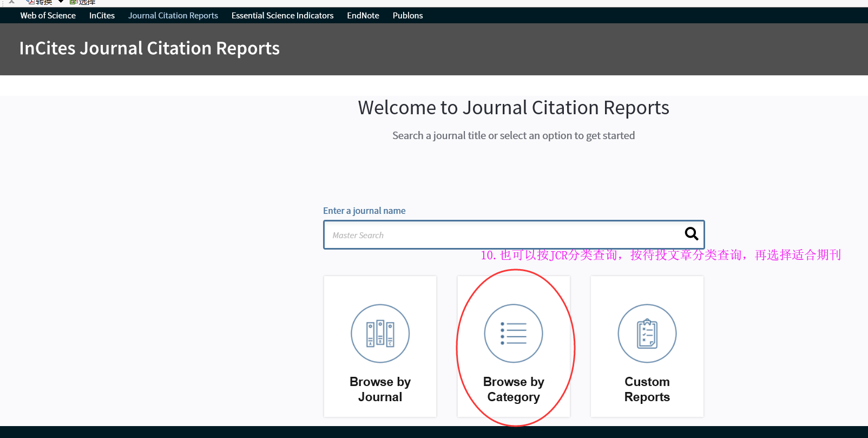The height and width of the screenshot is (438, 868).
Task: Click the 'Search a journal title' subtitle text
Action: click(x=514, y=135)
